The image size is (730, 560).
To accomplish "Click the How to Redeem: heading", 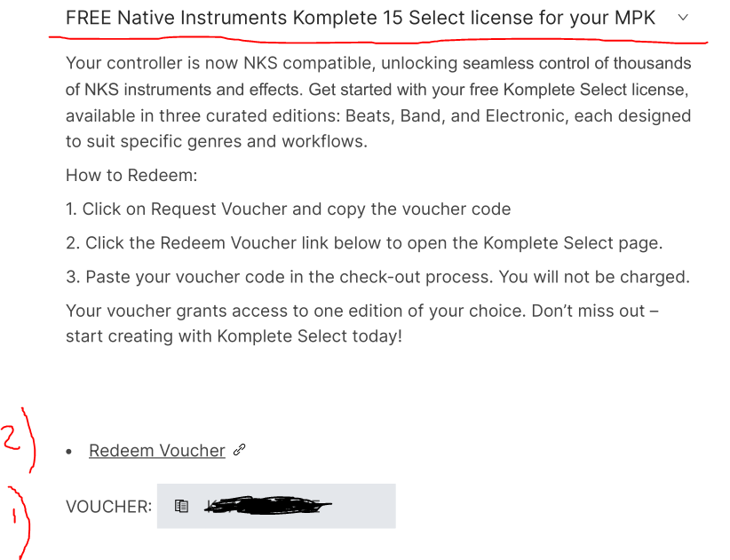I will [x=131, y=176].
